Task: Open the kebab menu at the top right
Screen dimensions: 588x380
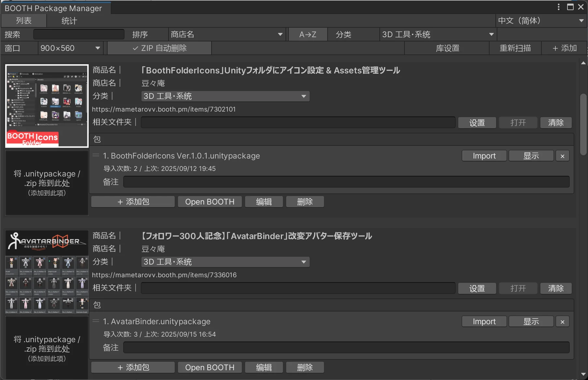Action: (558, 7)
